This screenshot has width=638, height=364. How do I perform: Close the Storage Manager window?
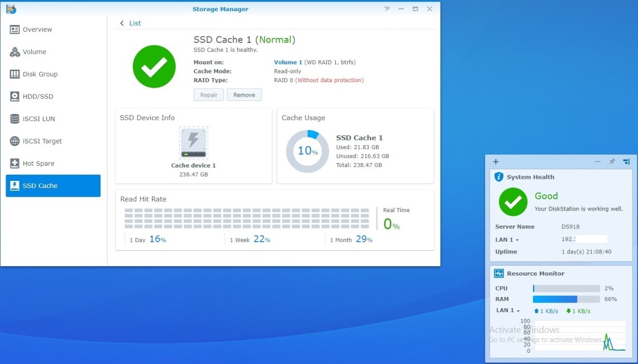[429, 9]
